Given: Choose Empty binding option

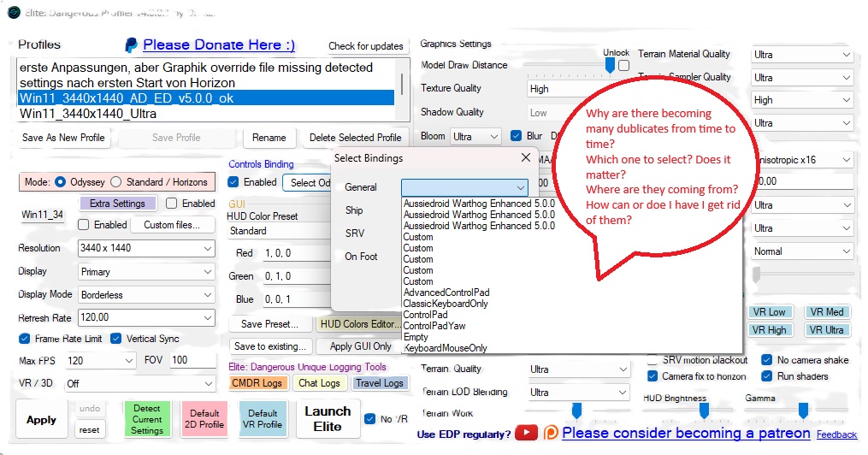Looking at the screenshot, I should (416, 336).
